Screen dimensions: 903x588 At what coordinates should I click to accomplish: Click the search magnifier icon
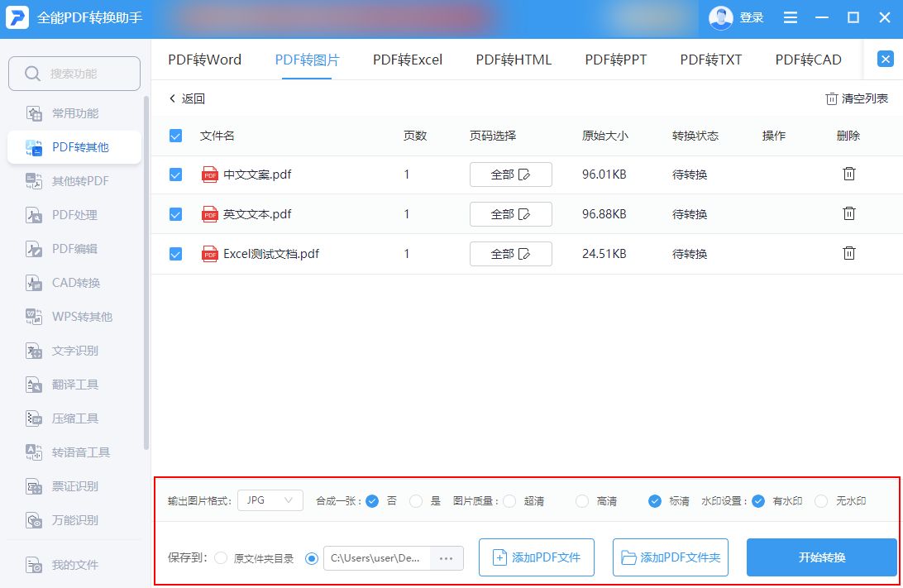(33, 74)
